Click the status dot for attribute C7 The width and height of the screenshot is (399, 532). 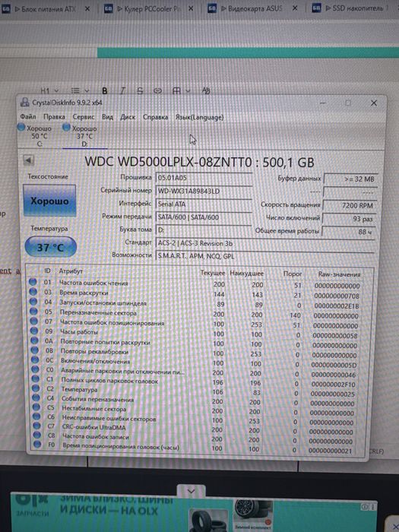[37, 425]
